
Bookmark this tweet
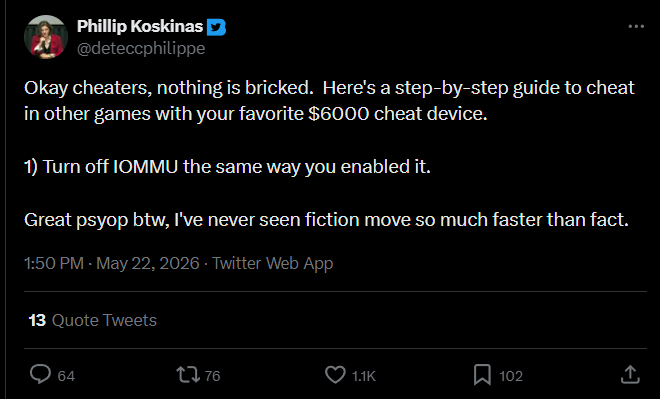coord(482,375)
